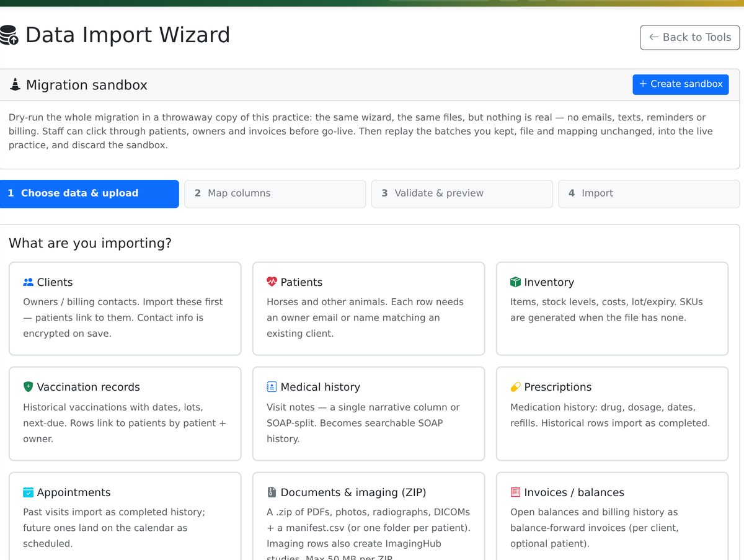744x560 pixels.
Task: Click the Documents & imaging zip file icon
Action: tap(272, 492)
